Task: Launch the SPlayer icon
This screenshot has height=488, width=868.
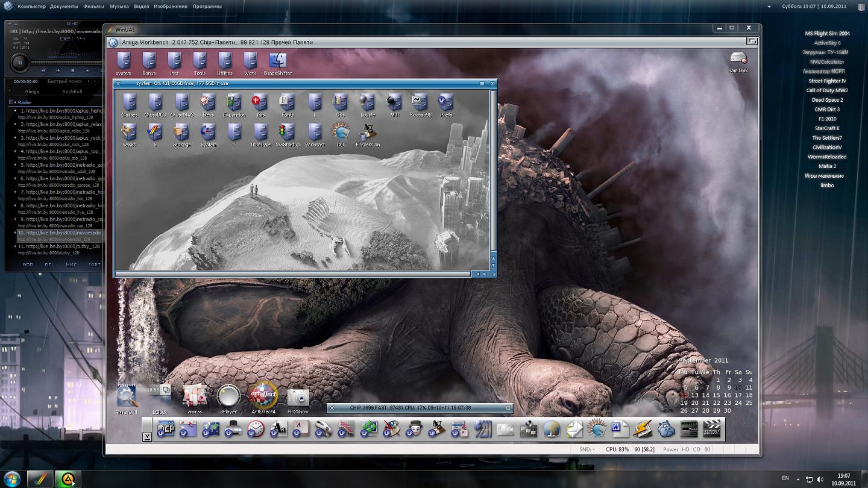Action: [x=228, y=399]
